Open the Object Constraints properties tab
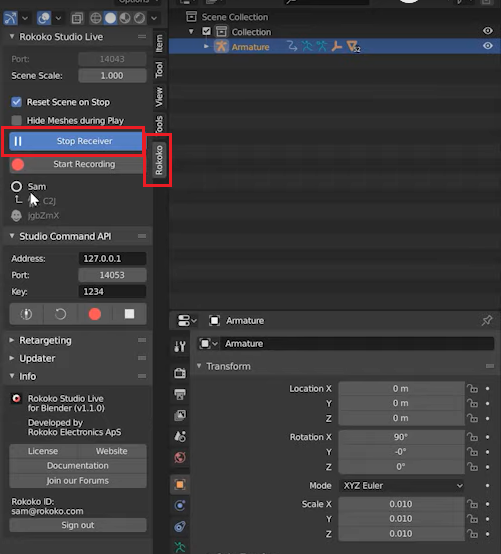Viewport: 501px width, 554px height. coord(180,527)
